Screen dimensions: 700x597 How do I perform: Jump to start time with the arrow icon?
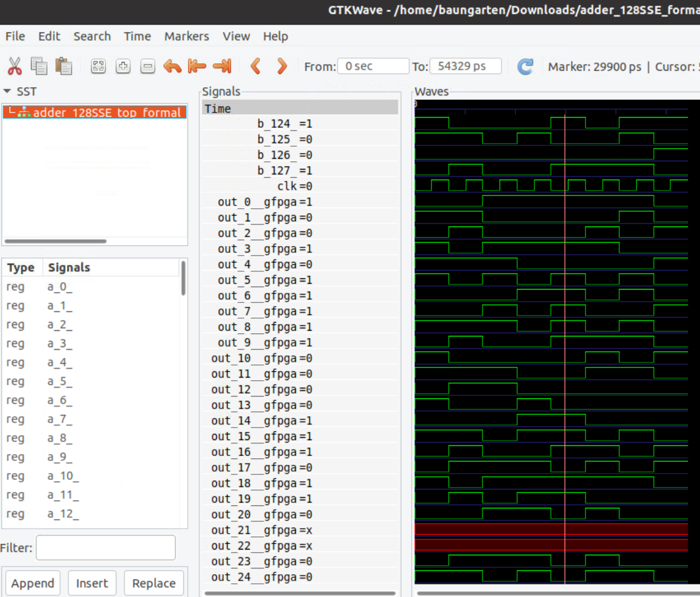[197, 66]
